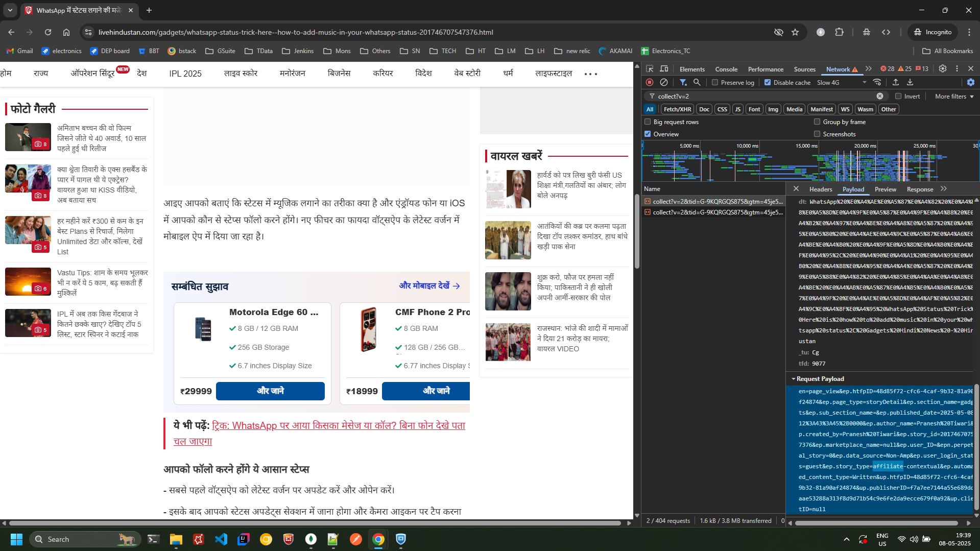Select Img filter type
This screenshot has width=980, height=551.
tap(773, 109)
